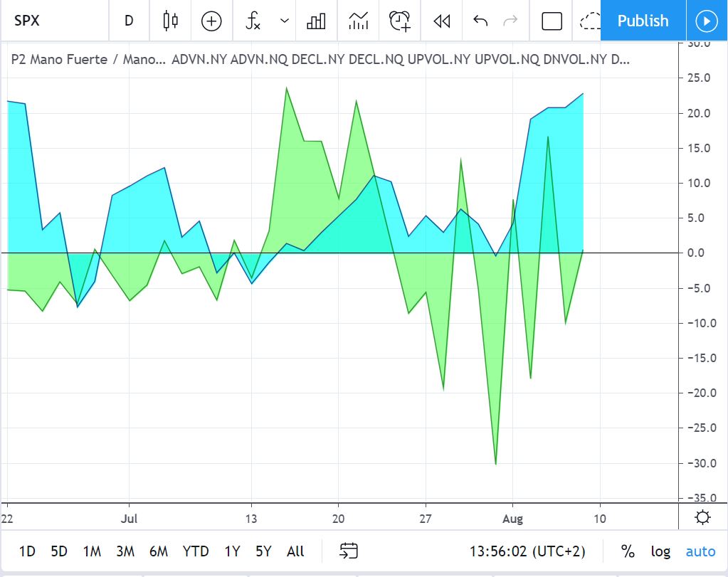
Task: Open the indicators fx button
Action: pos(253,21)
